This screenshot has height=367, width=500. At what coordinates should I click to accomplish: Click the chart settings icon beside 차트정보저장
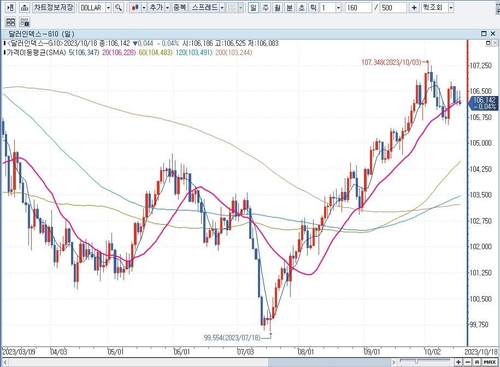point(24,7)
